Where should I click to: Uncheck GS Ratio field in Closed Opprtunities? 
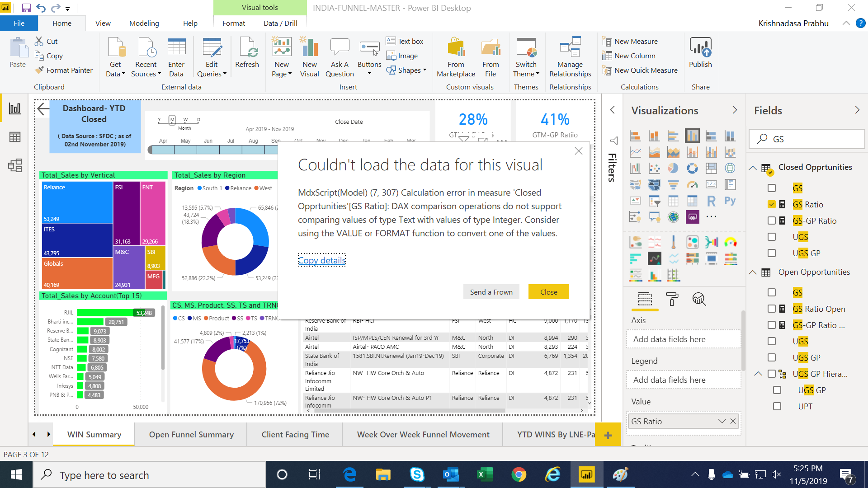[x=772, y=205]
